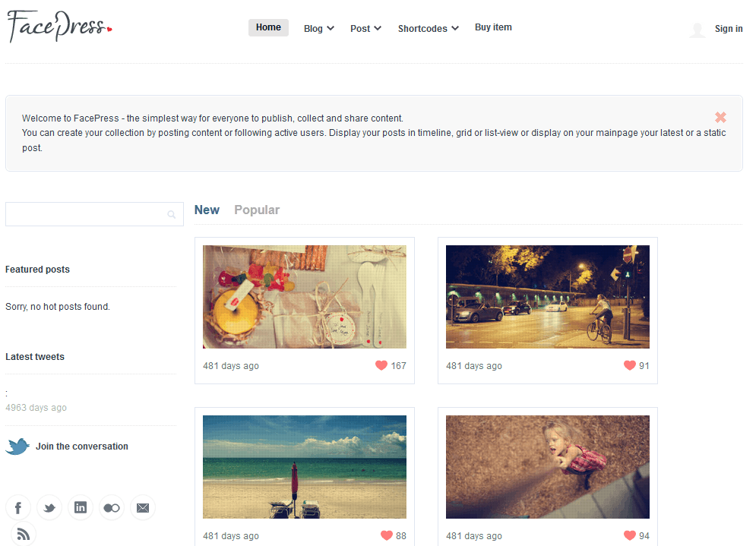Expand the Post dropdown menu
The image size is (756, 546).
(365, 28)
